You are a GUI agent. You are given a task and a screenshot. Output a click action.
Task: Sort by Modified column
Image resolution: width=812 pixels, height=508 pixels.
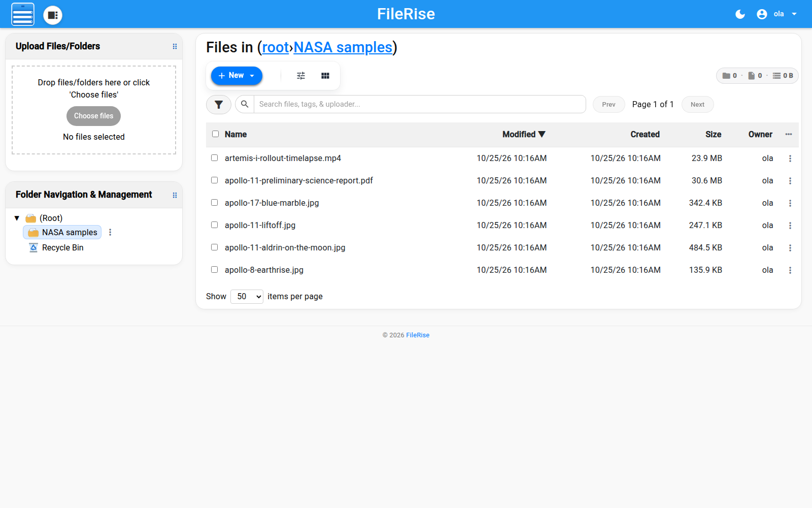coord(524,134)
